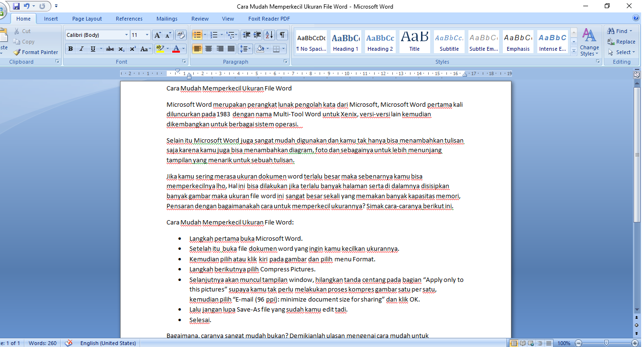This screenshot has width=644, height=347.
Task: Toggle bold formatting
Action: click(x=71, y=49)
